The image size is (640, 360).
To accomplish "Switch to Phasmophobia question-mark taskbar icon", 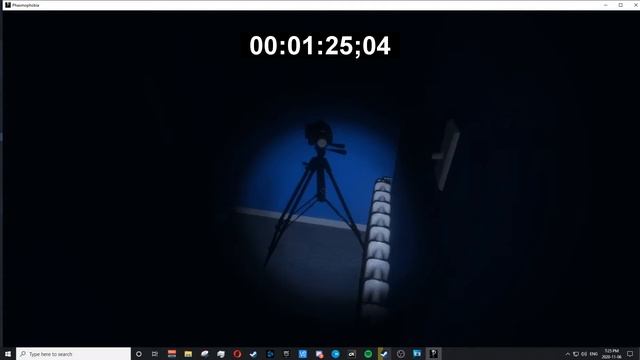I will pos(433,354).
